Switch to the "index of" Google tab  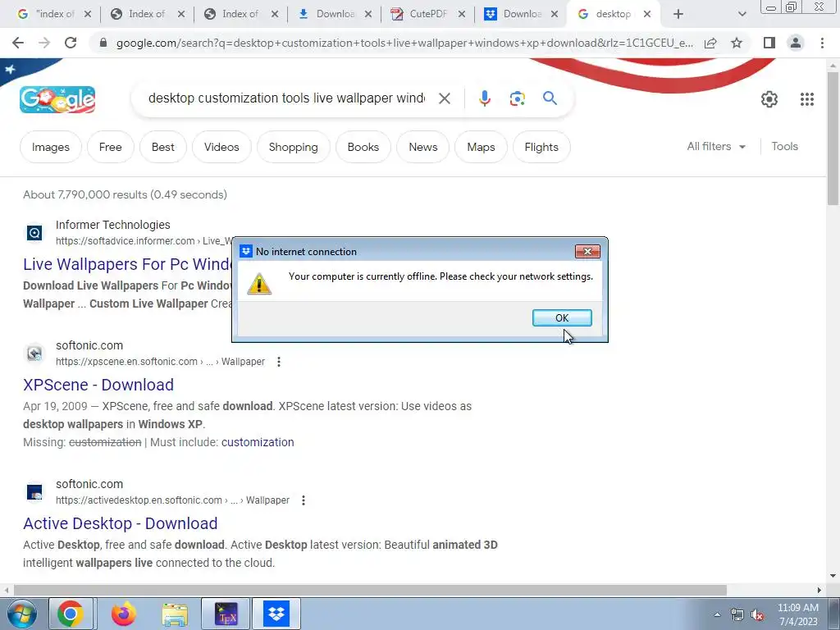click(x=47, y=14)
